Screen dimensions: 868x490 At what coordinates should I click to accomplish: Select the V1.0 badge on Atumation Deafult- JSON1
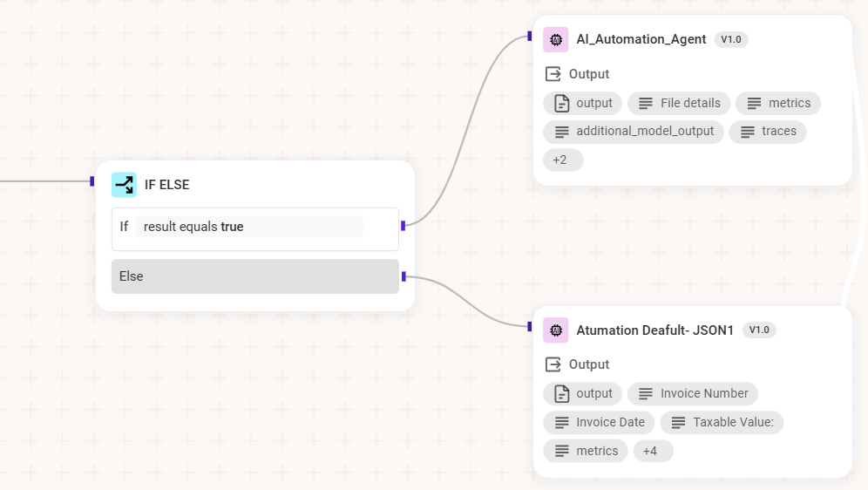tap(759, 330)
